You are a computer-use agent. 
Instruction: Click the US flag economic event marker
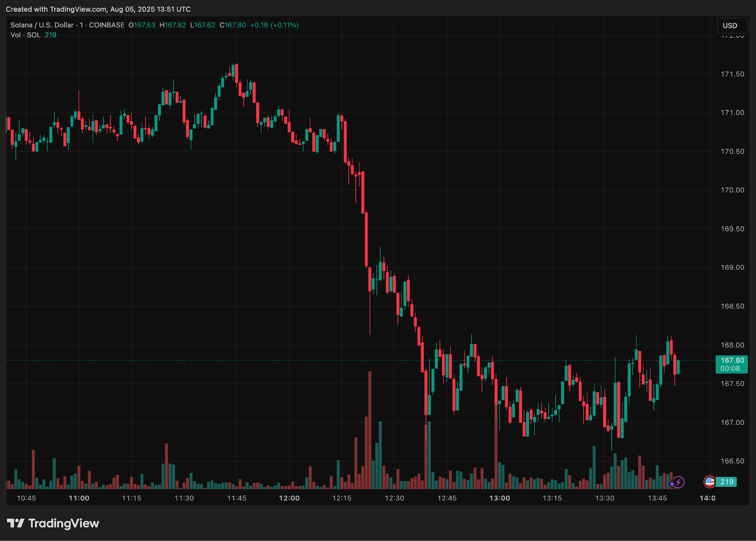[710, 482]
